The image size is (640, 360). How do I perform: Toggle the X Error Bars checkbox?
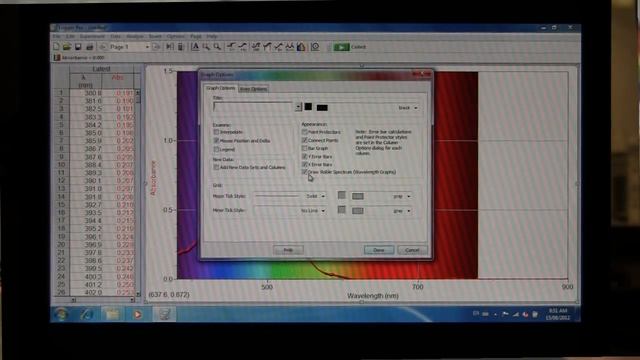point(304,164)
